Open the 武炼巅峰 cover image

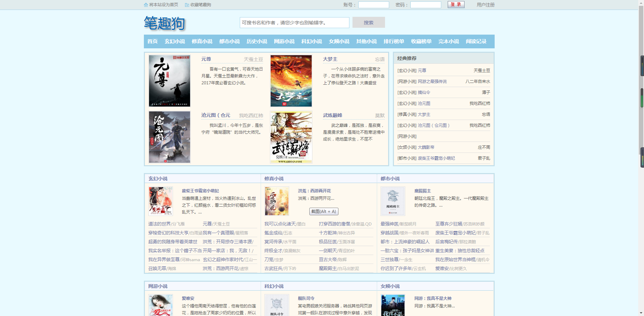291,137
